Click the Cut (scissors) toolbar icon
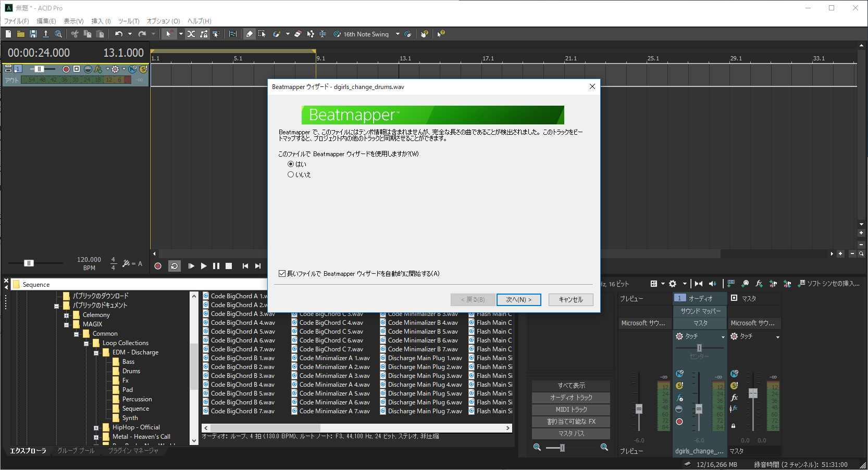 75,34
